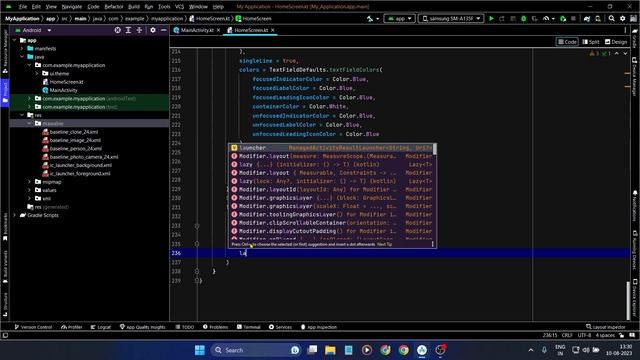Image resolution: width=640 pixels, height=360 pixels.
Task: Hide the project tool window
Action: pyautogui.click(x=164, y=30)
